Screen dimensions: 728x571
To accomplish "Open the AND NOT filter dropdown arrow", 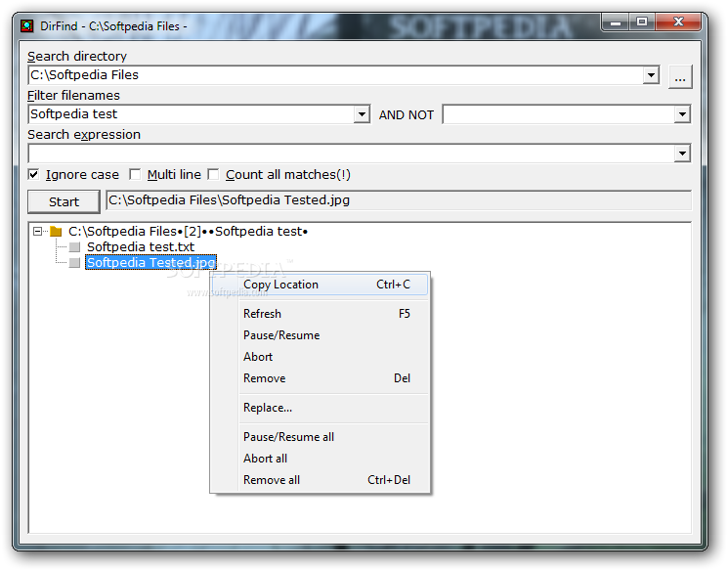I will click(x=682, y=114).
